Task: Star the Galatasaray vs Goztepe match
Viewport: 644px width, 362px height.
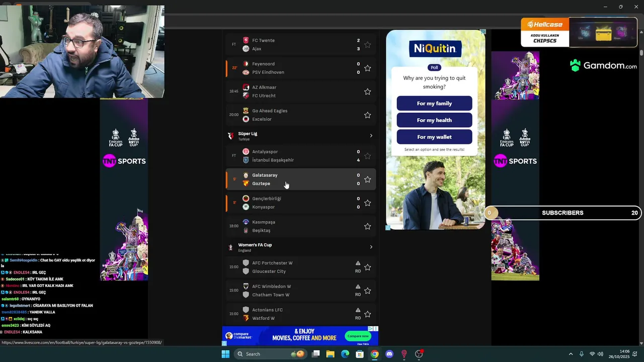Action: coord(368,179)
